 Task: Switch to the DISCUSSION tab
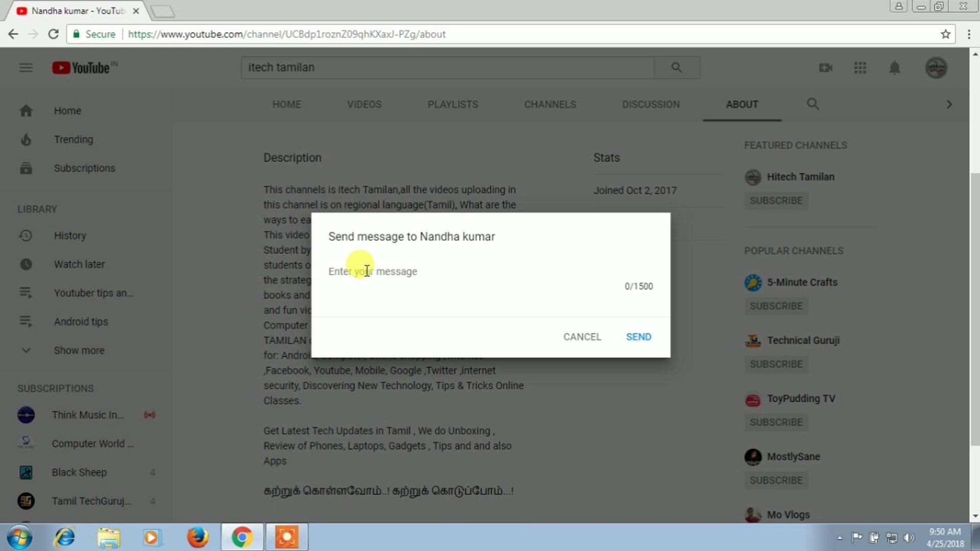point(651,104)
